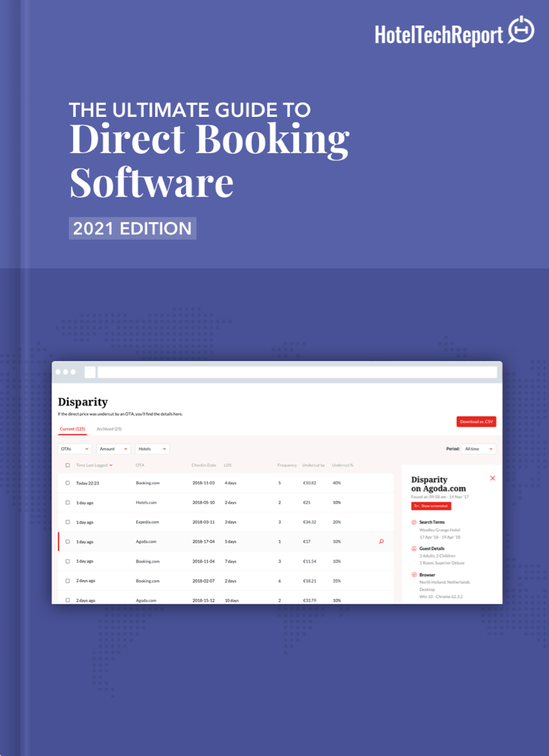The height and width of the screenshot is (756, 549).
Task: Click the North Holland, Netherlands text
Action: (444, 582)
